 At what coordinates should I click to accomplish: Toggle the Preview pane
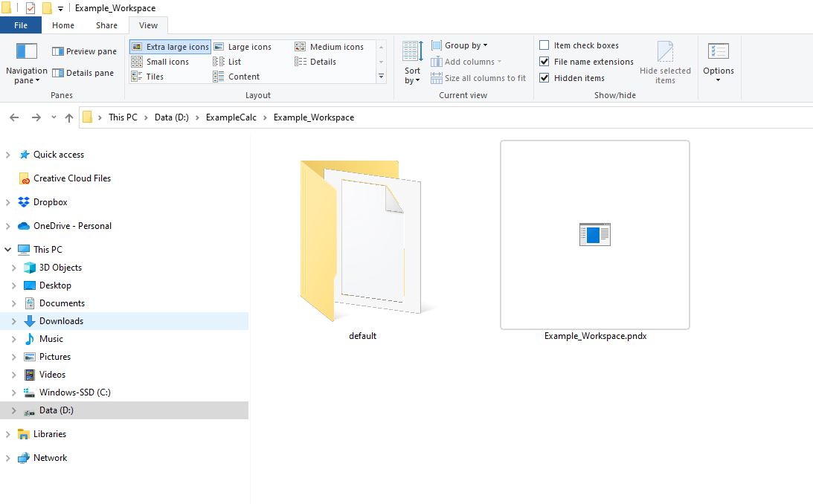pos(84,51)
